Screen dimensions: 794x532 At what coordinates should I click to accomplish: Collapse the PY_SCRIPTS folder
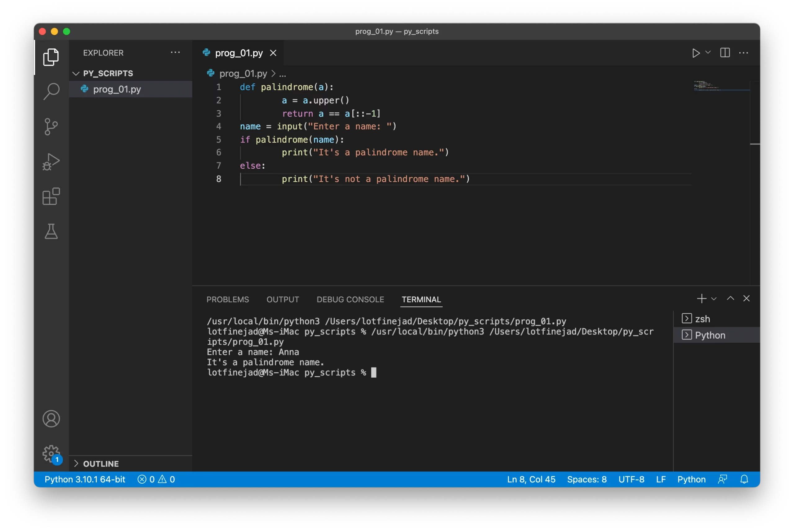click(76, 73)
